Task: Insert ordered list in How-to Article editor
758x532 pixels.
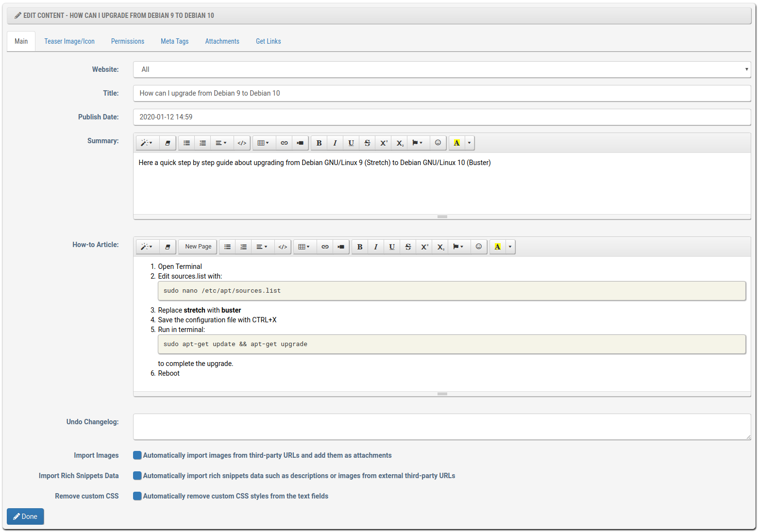Action: click(x=243, y=247)
